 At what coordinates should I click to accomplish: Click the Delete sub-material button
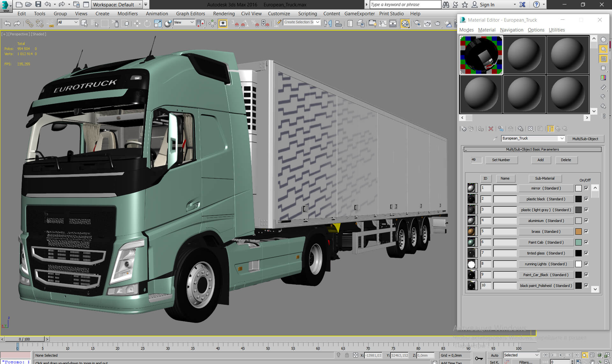[x=566, y=160]
